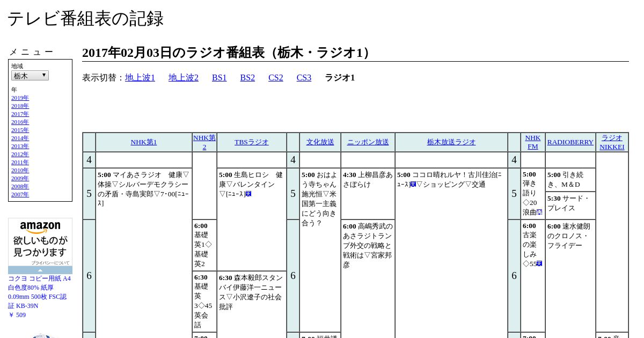Screen dimensions: 644x338
Task: Open the 2012年 year link
Action: coord(20,154)
